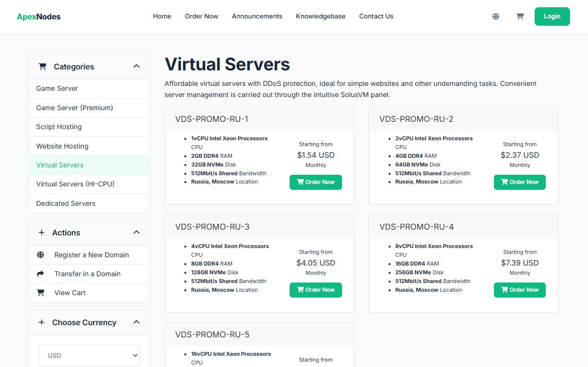Click the 16GB DDR4 RAM spec

[x=417, y=264]
